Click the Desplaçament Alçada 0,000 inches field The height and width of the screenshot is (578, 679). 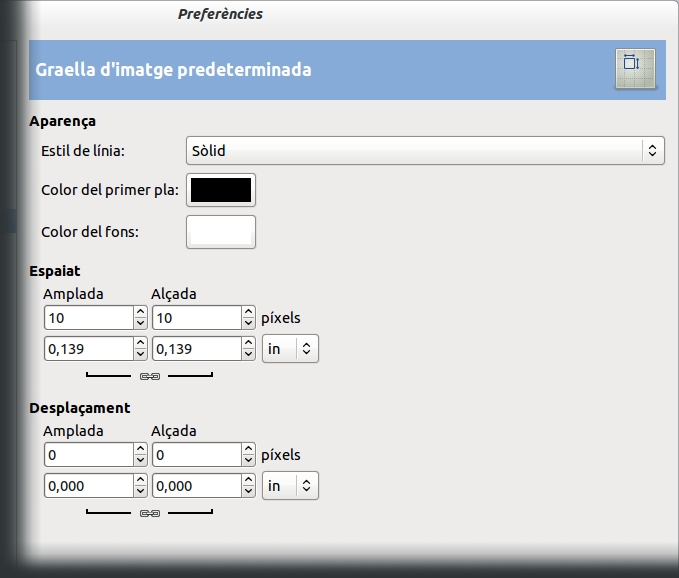195,486
